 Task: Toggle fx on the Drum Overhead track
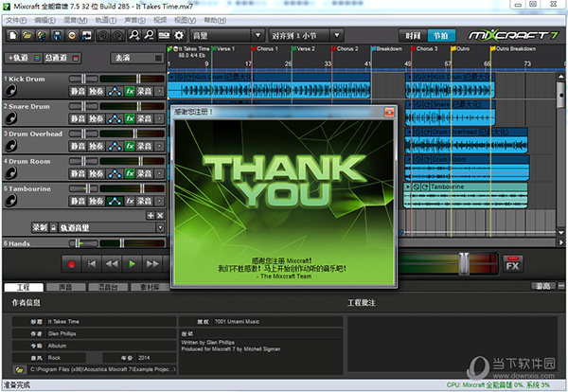(130, 146)
